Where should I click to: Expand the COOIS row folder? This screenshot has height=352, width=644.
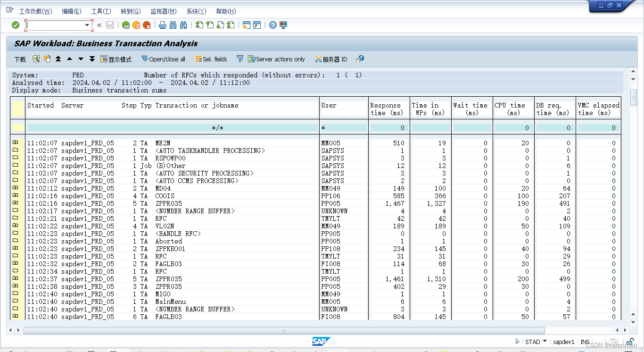[x=16, y=195]
